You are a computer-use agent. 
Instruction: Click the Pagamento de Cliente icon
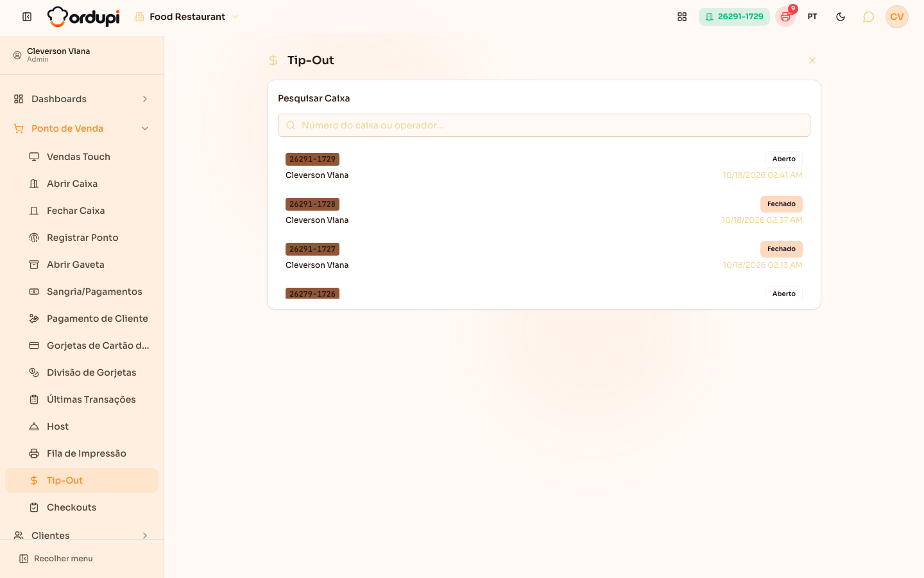34,319
